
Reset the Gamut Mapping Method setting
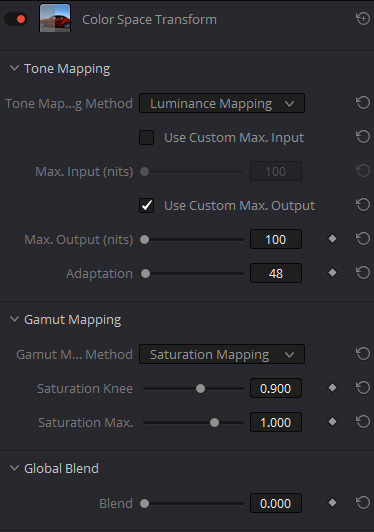(x=363, y=354)
